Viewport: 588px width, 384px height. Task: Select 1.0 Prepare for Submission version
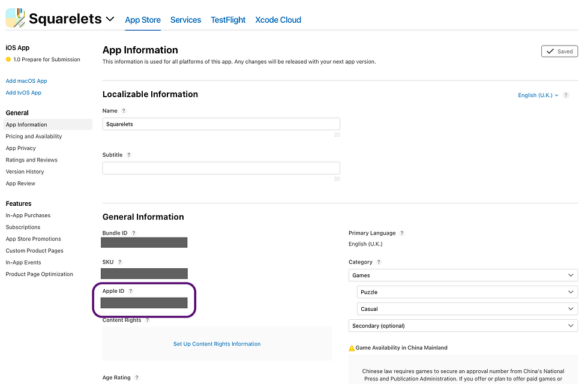click(47, 59)
